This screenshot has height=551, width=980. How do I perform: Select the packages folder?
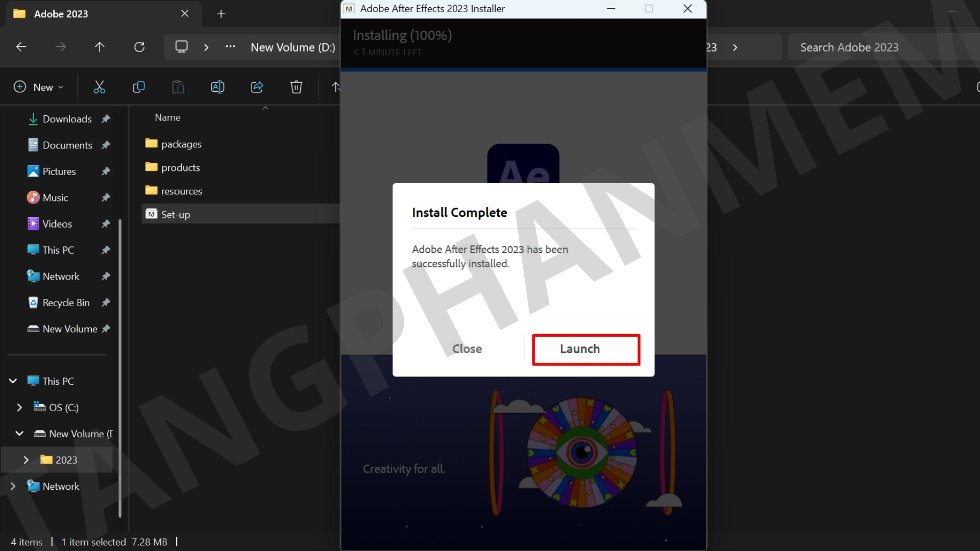point(181,144)
